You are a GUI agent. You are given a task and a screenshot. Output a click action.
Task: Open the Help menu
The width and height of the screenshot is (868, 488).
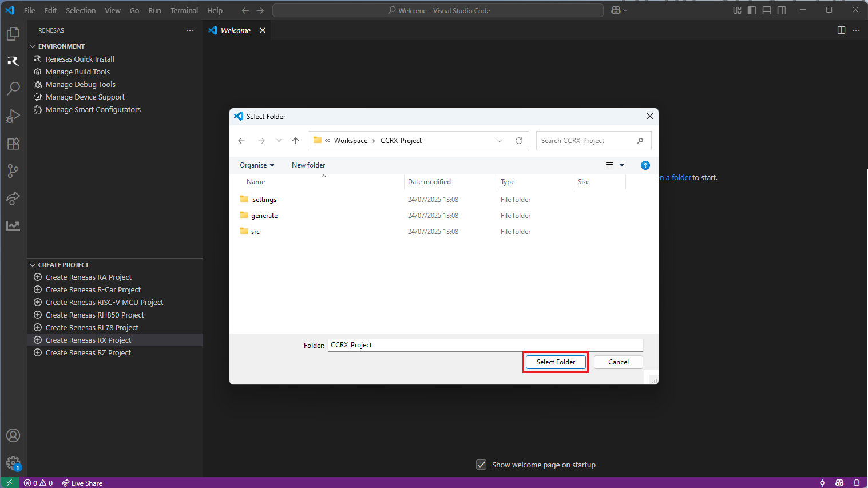click(215, 10)
